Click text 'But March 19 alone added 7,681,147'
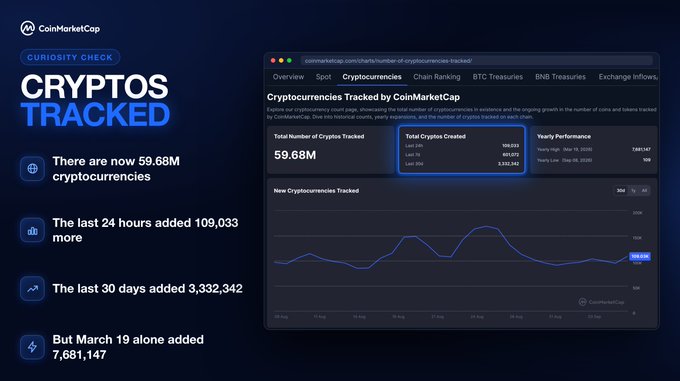 point(128,347)
